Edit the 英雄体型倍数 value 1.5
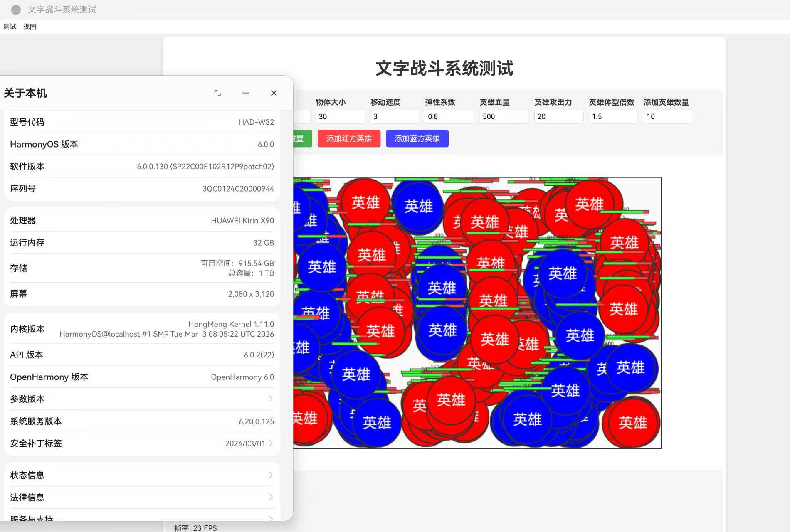790x532 pixels. 613,116
